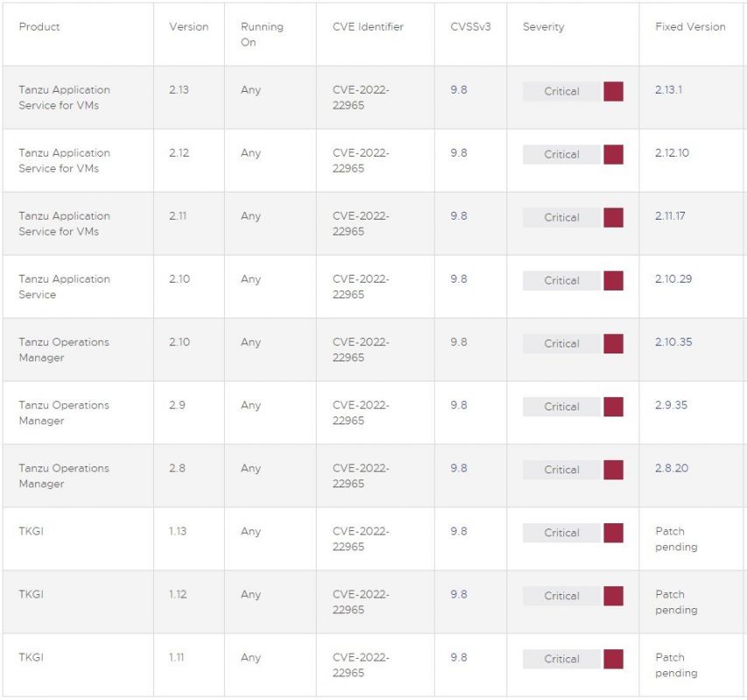Click the 2.10.35 fixed version link
The image size is (747, 700).
point(674,342)
